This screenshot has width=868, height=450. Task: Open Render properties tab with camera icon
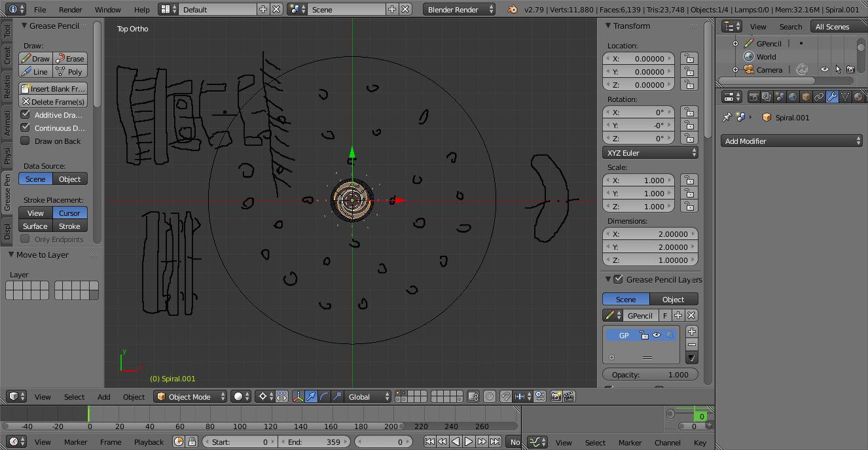pyautogui.click(x=754, y=97)
